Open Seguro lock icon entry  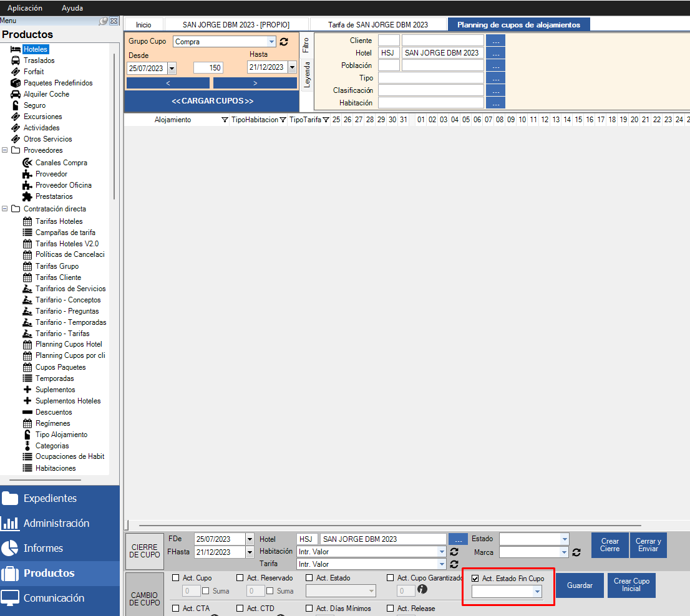tap(16, 105)
